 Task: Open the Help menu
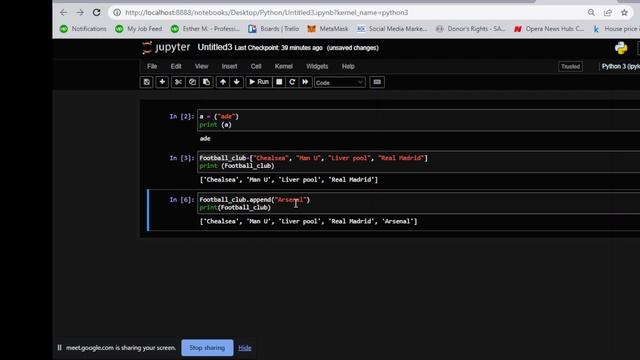[x=348, y=67]
